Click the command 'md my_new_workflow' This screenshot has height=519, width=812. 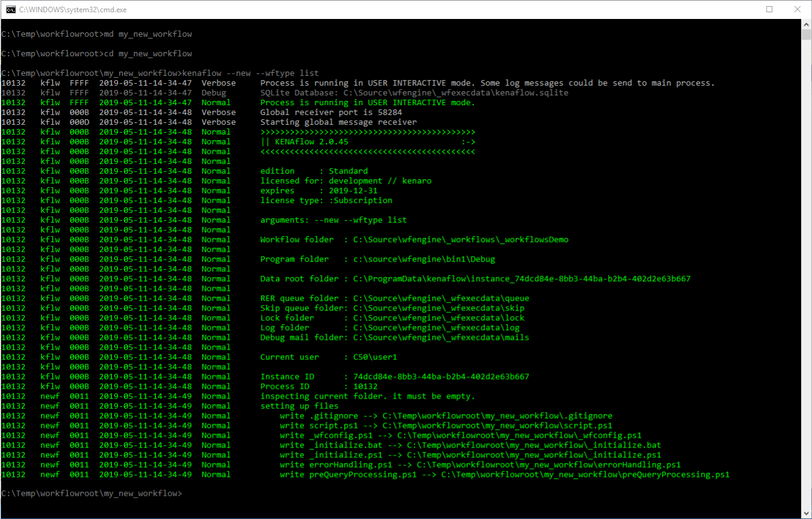148,34
